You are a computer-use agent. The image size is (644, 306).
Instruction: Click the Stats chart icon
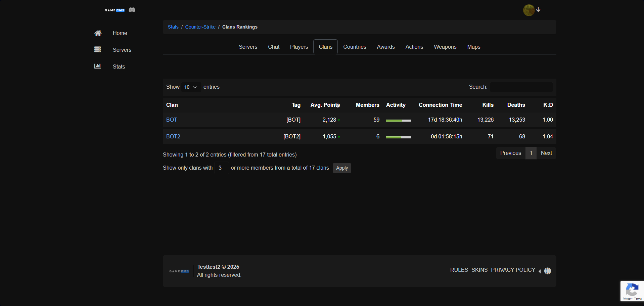pyautogui.click(x=98, y=66)
